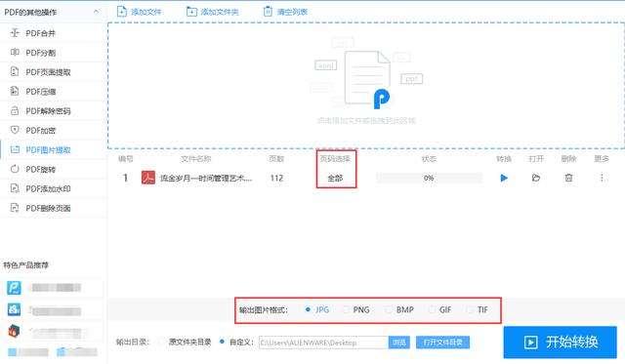Open PDF加密 in the sidebar

pos(54,130)
